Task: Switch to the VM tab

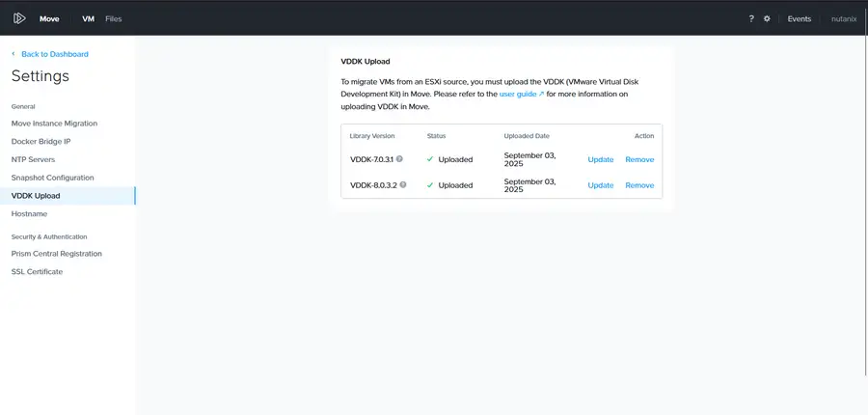Action: (x=88, y=19)
